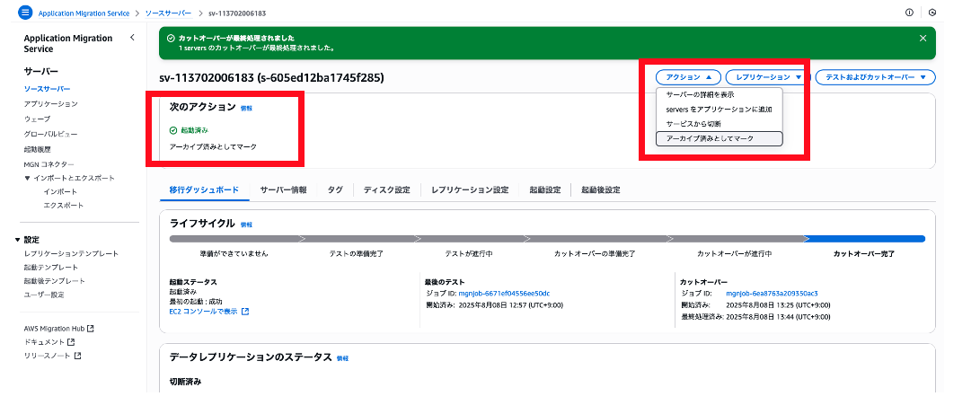Open ユーザー設定 in sidebar

pos(44,295)
